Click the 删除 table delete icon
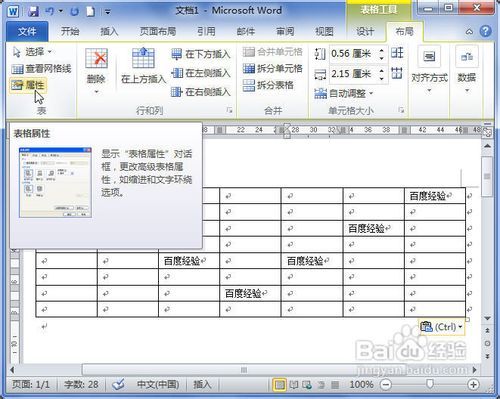The height and width of the screenshot is (399, 500). pyautogui.click(x=96, y=58)
